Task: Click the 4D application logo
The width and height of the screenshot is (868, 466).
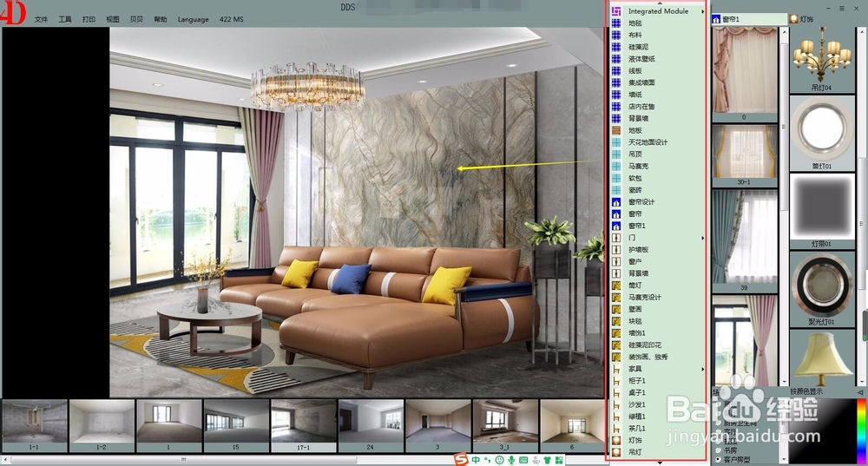Action: 13,12
